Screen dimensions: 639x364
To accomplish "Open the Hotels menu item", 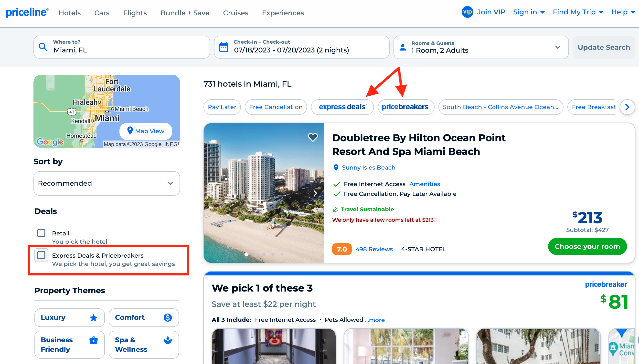I will [70, 13].
